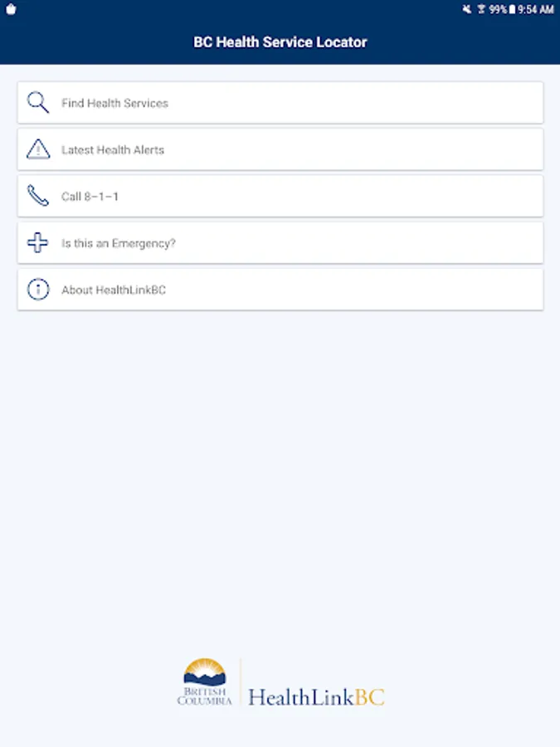Tap the airplane mode status icon
Viewport: 560px width, 747px height.
pos(481,9)
